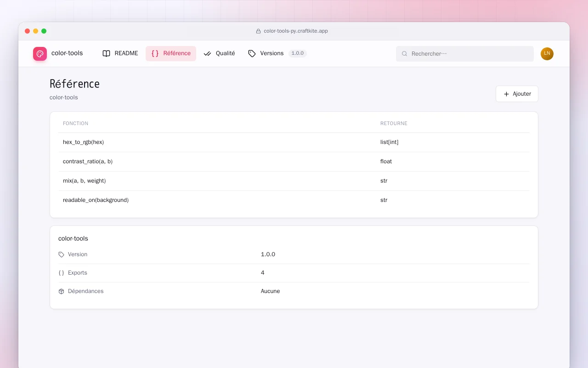
Task: Select the readable_on(background) row
Action: pos(294,200)
